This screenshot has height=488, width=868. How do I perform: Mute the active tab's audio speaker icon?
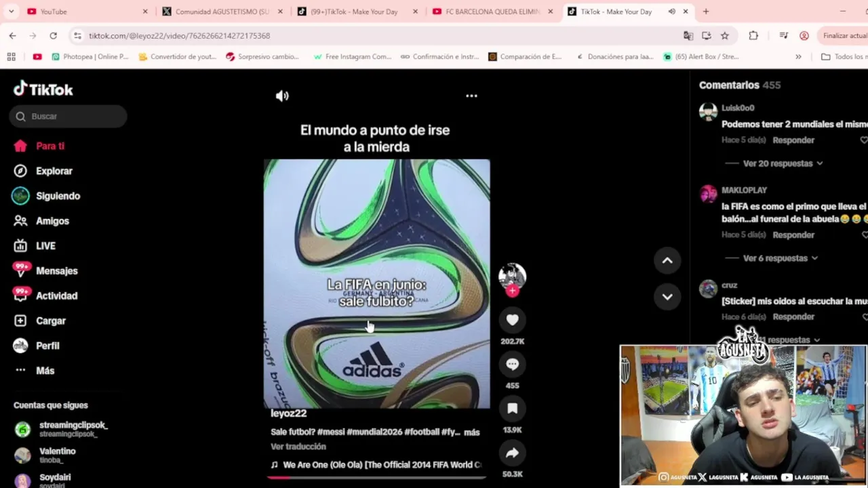[x=671, y=12]
